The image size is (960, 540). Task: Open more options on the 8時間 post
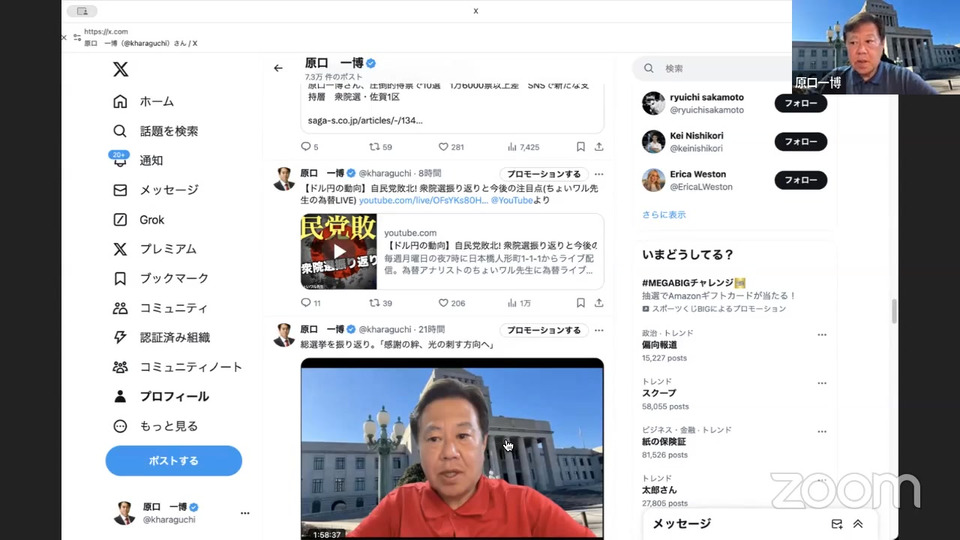(x=599, y=174)
